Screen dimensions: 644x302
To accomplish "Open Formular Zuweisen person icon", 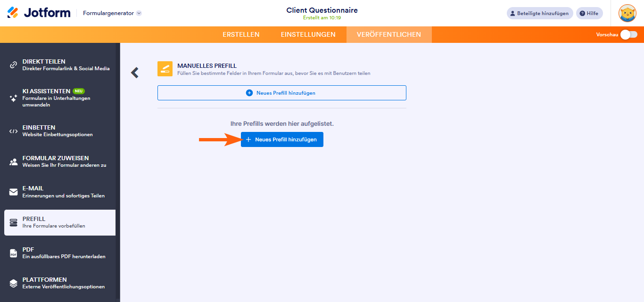I will pos(14,162).
